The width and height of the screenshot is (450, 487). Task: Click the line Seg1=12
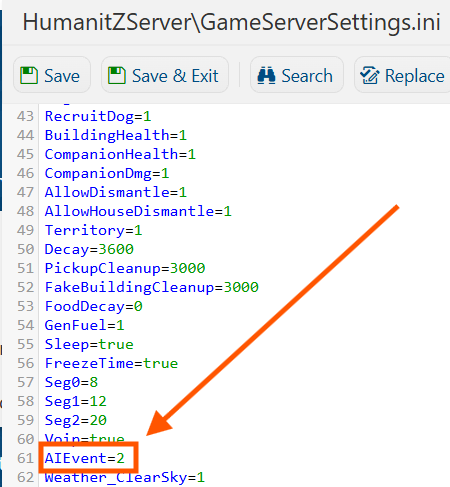75,401
